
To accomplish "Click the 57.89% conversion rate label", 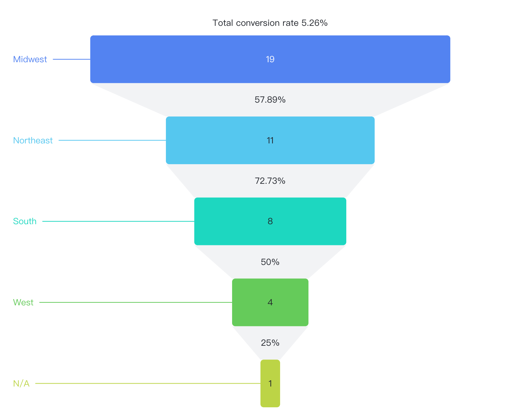I will click(270, 100).
